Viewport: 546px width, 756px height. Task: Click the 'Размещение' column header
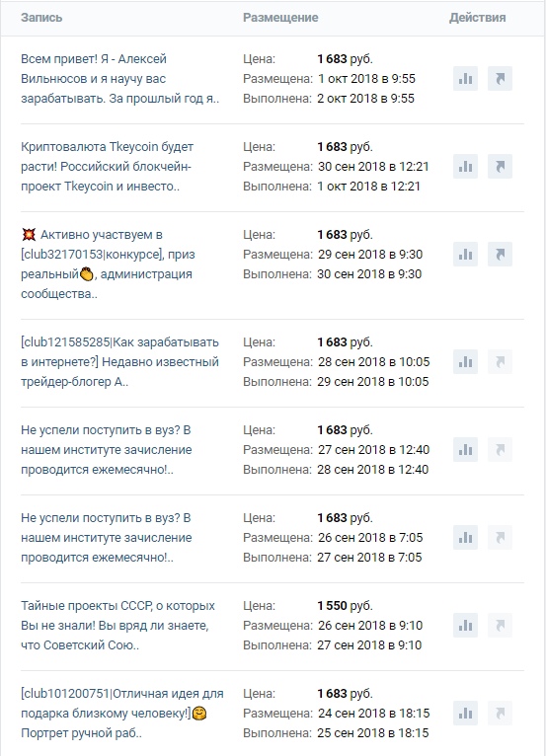tap(280, 18)
